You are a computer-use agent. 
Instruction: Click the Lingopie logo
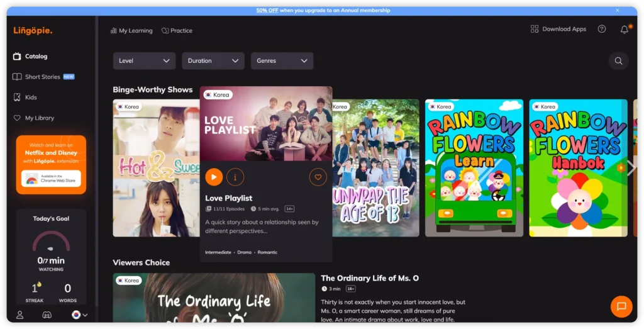click(x=33, y=30)
